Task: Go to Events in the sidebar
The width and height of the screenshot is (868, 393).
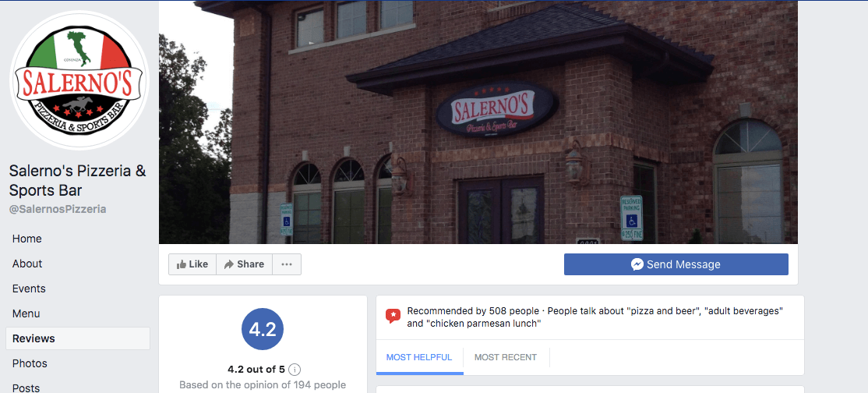Action: point(29,289)
